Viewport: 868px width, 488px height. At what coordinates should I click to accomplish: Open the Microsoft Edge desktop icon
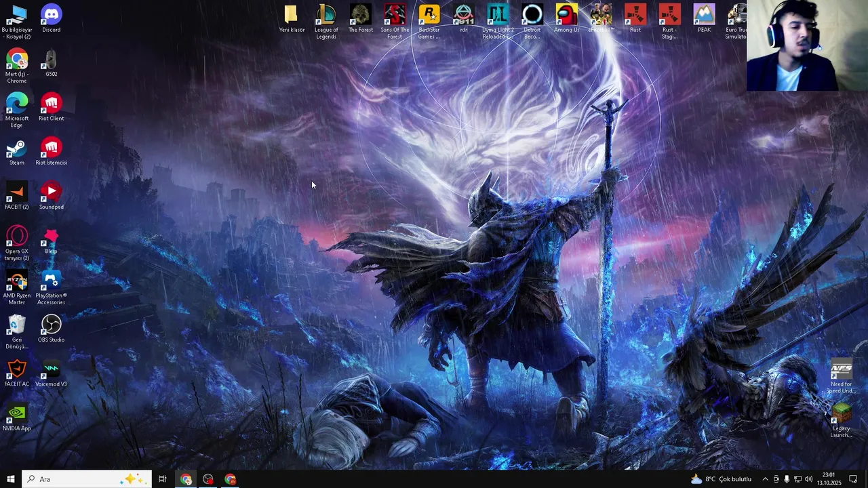17,110
